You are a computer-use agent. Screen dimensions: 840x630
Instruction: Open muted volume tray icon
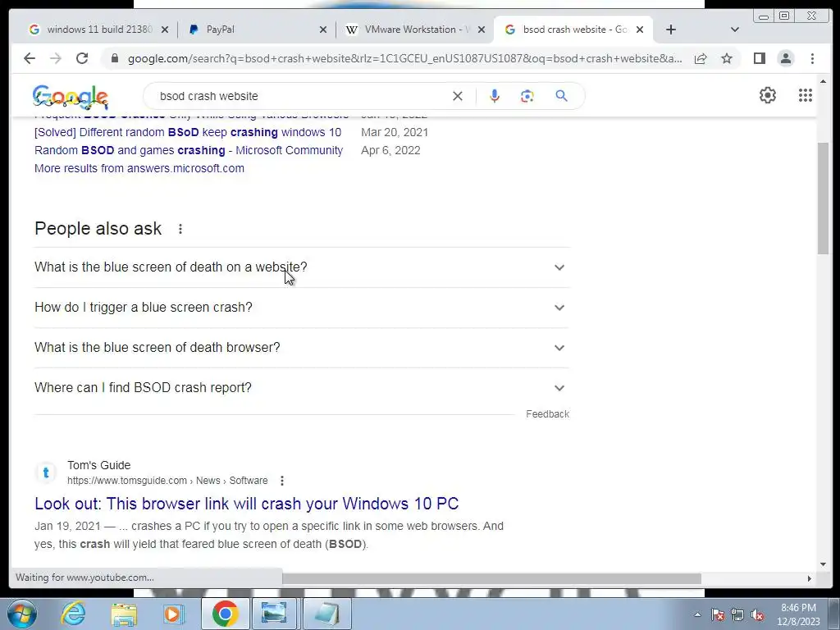(757, 615)
